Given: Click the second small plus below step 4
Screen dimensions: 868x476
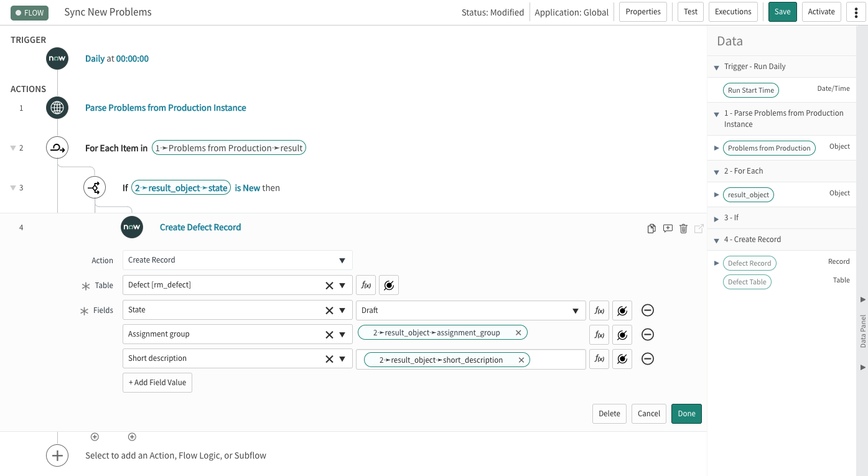Looking at the screenshot, I should (x=132, y=437).
